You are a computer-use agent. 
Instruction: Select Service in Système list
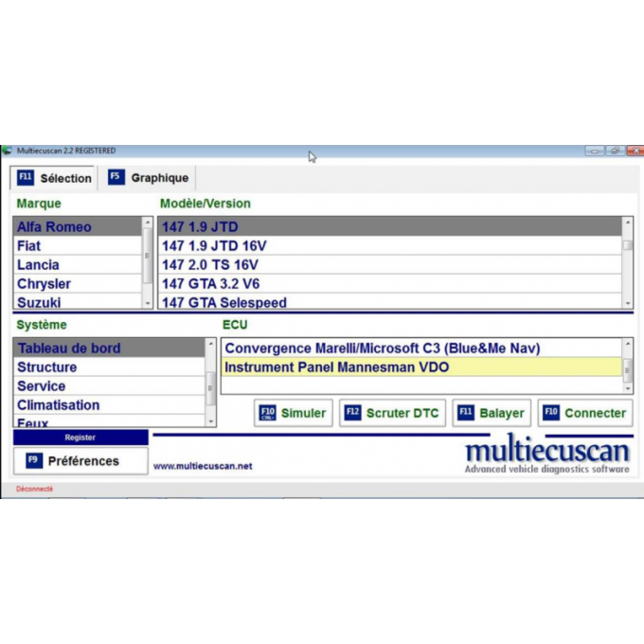click(109, 385)
